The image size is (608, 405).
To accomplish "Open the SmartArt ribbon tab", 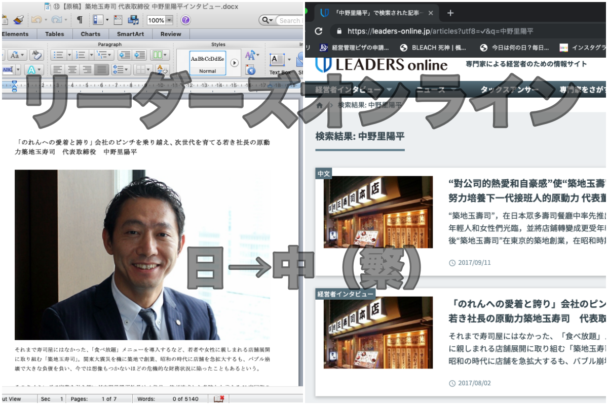I will coord(130,33).
